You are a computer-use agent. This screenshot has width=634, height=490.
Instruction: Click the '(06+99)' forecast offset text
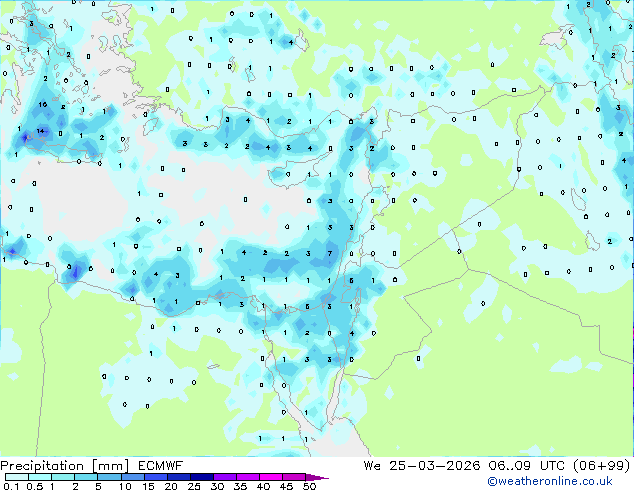click(x=602, y=466)
